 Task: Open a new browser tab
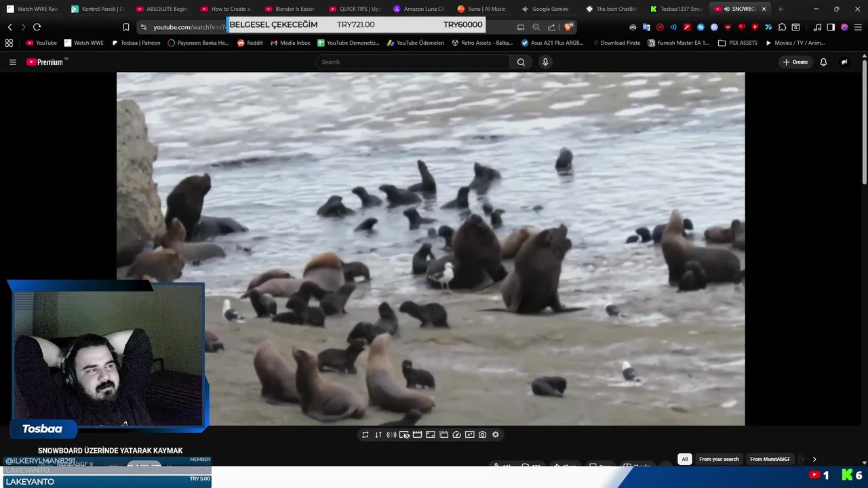pyautogui.click(x=781, y=9)
